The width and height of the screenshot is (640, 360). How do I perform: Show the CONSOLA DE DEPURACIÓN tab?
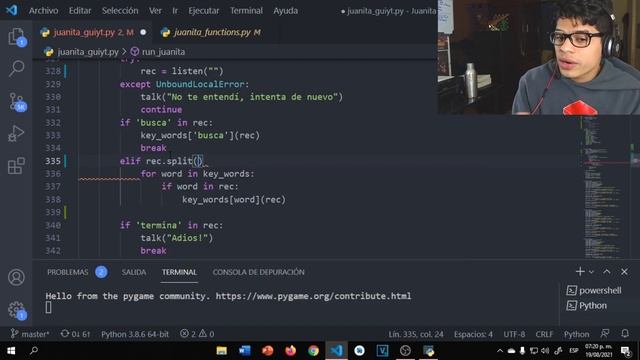pyautogui.click(x=258, y=272)
